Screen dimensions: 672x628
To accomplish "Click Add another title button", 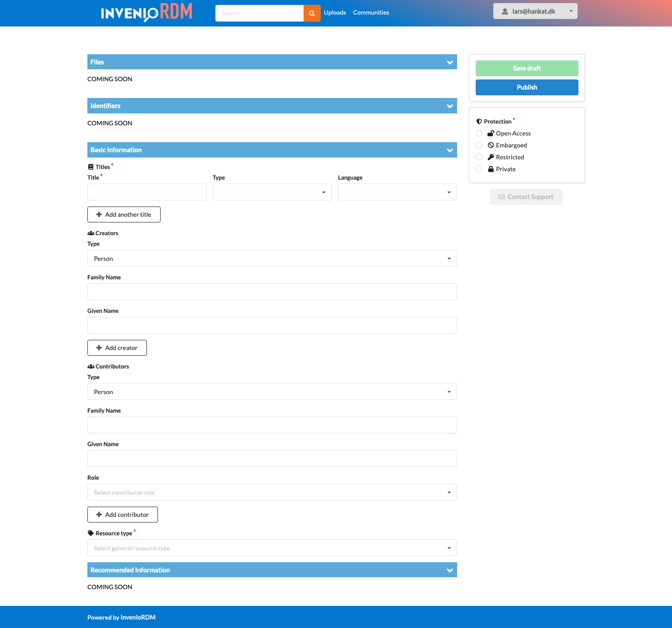I will pos(124,214).
